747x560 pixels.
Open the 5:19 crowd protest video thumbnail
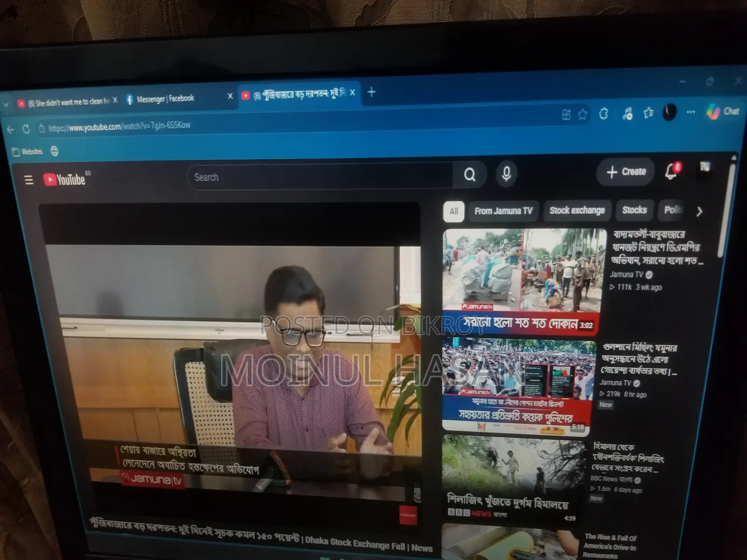click(517, 386)
